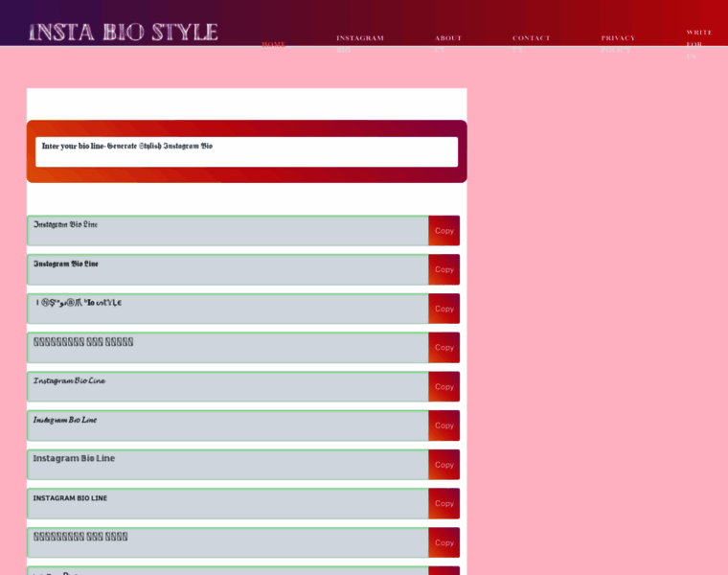The width and height of the screenshot is (728, 575).
Task: Copy the light Fraktur Instagram Bio Line
Action: 444,230
